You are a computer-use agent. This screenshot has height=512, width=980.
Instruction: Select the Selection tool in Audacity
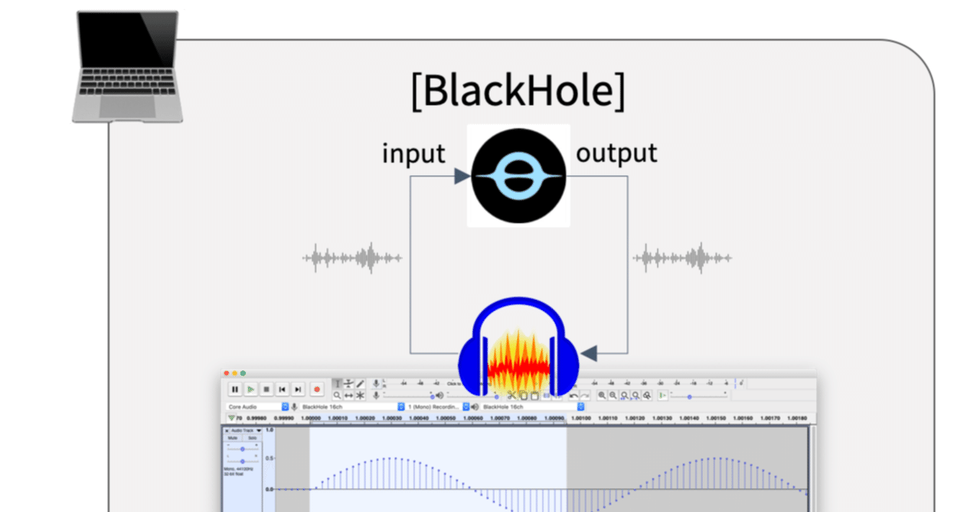click(x=338, y=383)
